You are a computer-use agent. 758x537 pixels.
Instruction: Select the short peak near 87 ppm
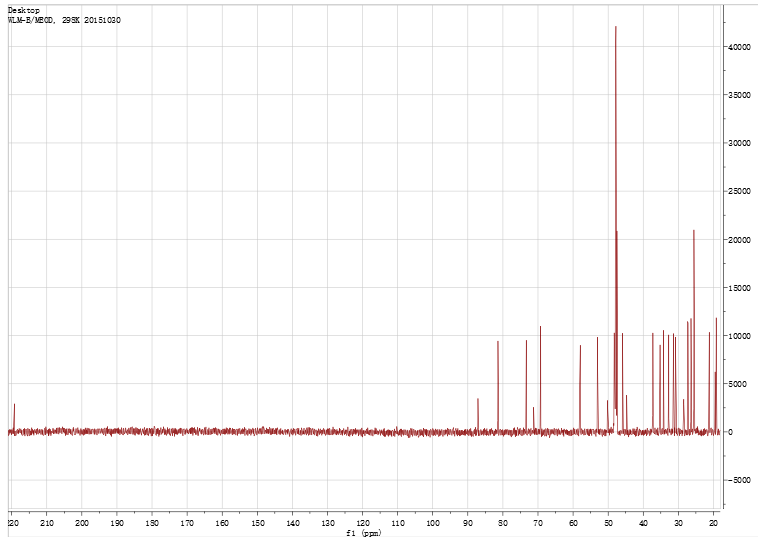[478, 415]
